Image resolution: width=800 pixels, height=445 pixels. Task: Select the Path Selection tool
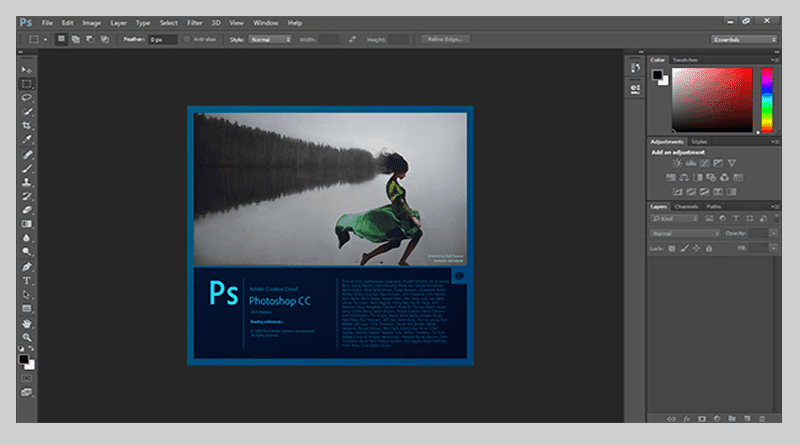(27, 294)
